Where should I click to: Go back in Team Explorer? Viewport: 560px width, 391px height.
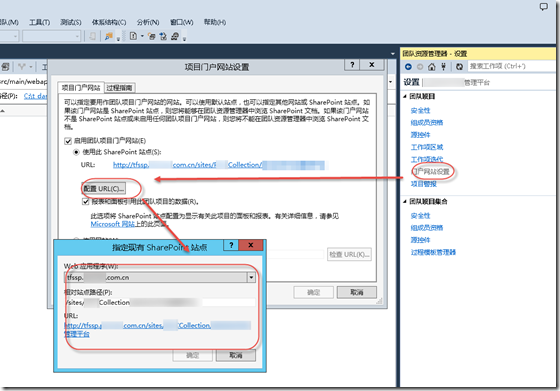(408, 66)
